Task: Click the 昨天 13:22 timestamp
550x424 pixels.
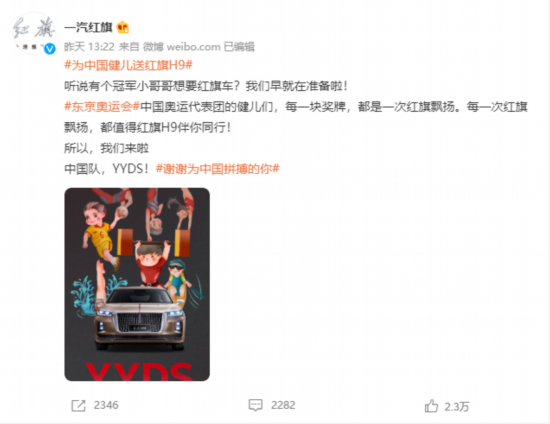Action: click(89, 47)
